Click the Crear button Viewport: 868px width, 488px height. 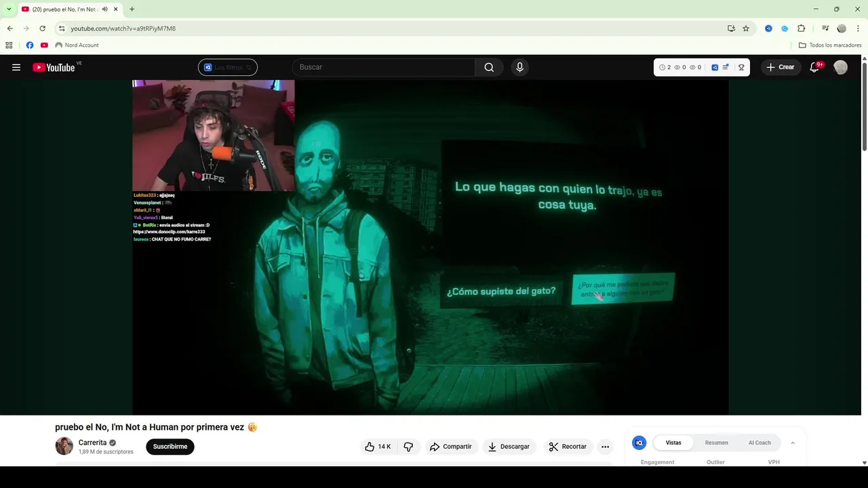click(781, 67)
